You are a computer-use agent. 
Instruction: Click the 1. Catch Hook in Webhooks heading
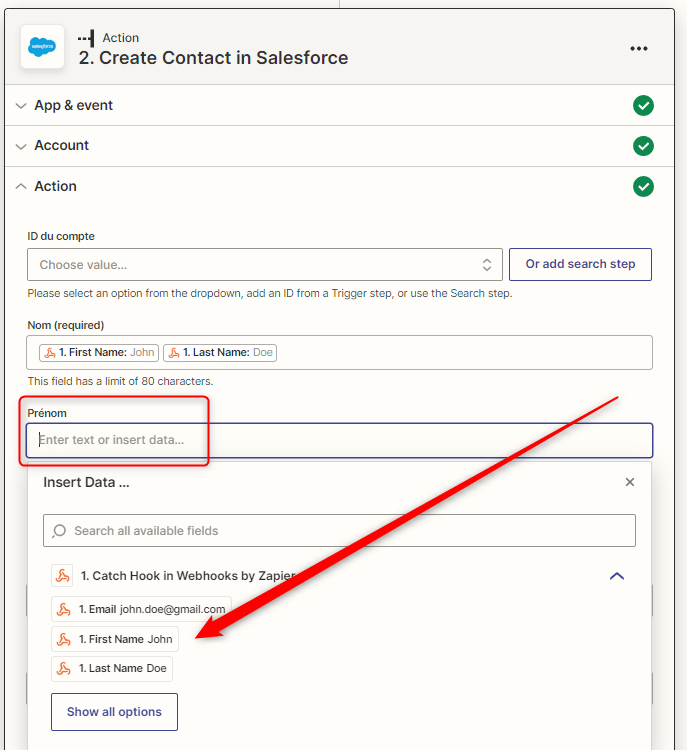188,576
